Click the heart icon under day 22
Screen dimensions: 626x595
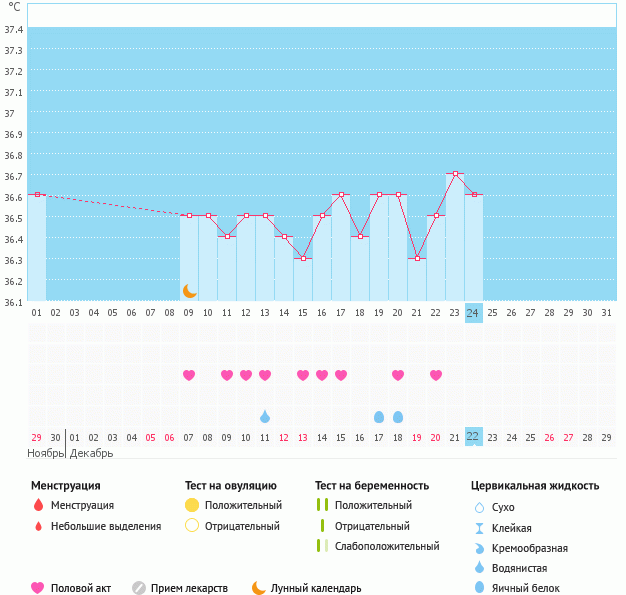coord(436,375)
